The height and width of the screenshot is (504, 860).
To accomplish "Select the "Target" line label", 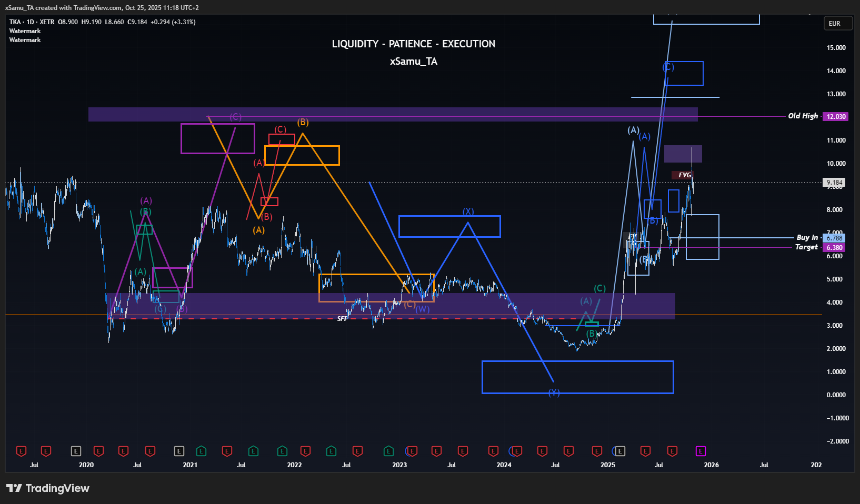I will point(807,247).
